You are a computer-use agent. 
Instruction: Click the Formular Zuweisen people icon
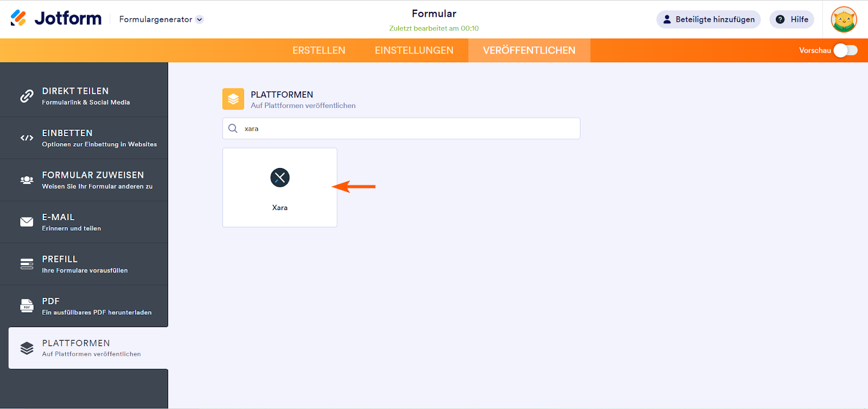coord(27,180)
